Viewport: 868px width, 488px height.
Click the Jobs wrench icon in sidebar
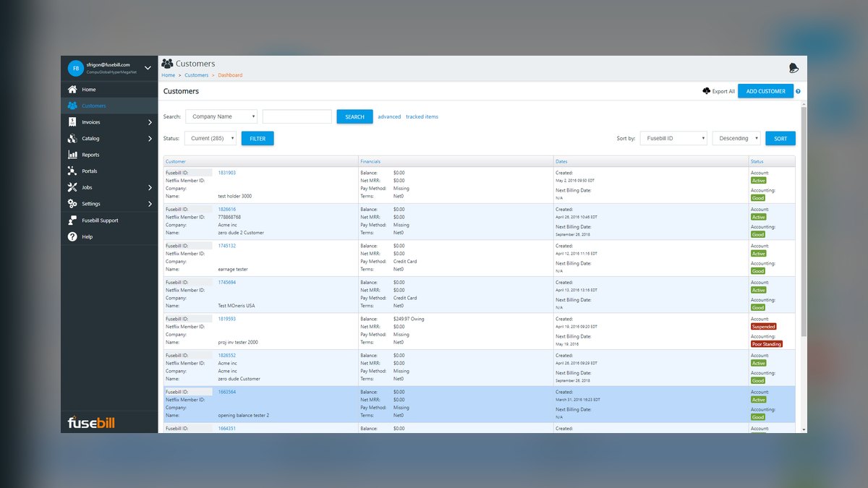72,187
